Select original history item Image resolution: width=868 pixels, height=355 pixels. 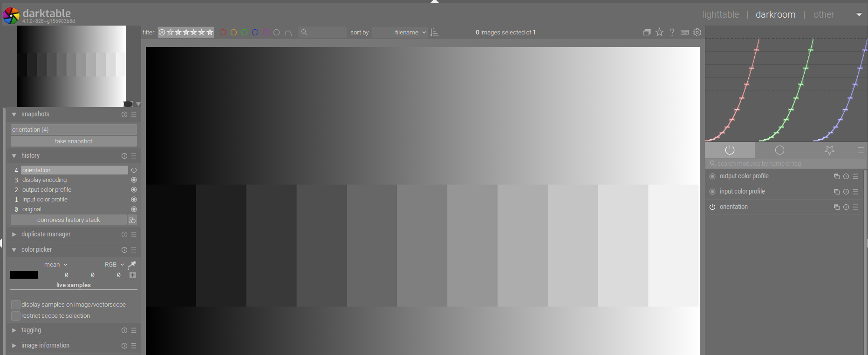point(32,209)
